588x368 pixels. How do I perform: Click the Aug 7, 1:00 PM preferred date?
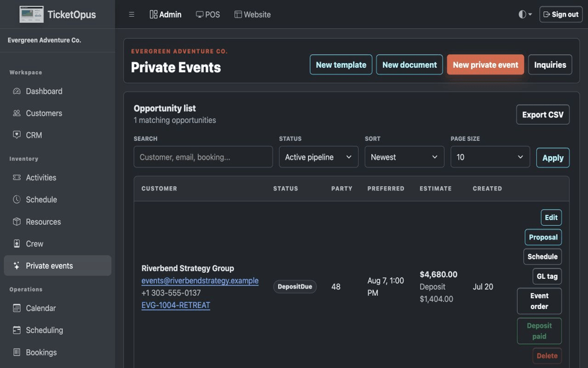coord(386,287)
